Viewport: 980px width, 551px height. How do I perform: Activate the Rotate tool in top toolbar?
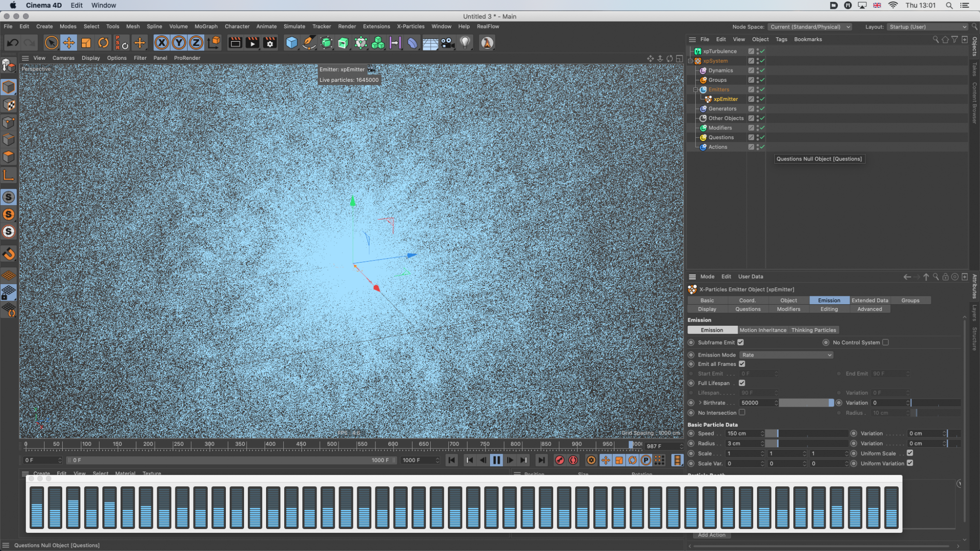103,43
